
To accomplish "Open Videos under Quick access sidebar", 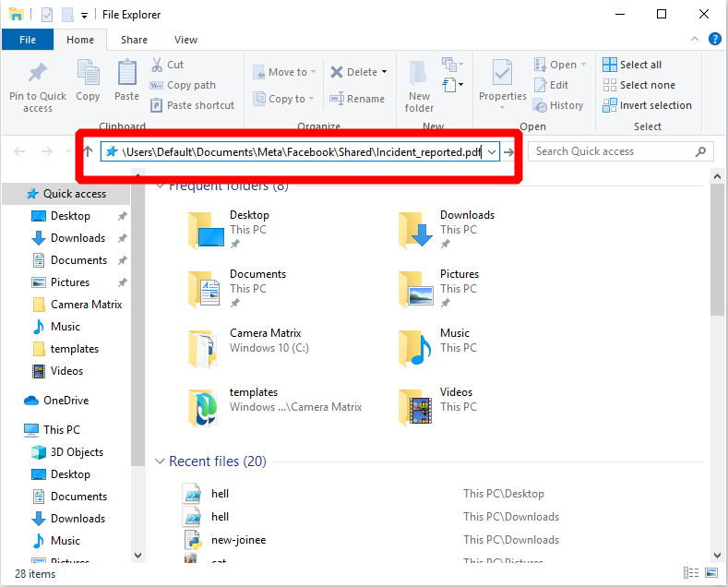I will coord(57,371).
